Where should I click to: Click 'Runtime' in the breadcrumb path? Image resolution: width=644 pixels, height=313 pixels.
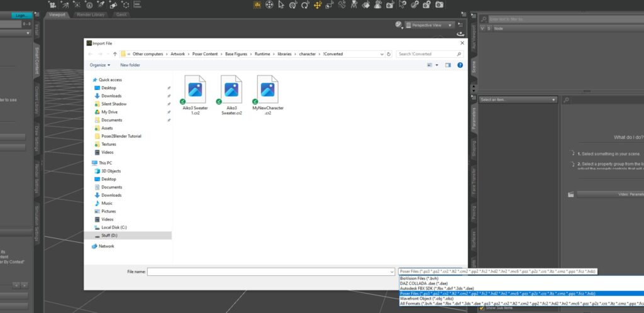point(262,54)
